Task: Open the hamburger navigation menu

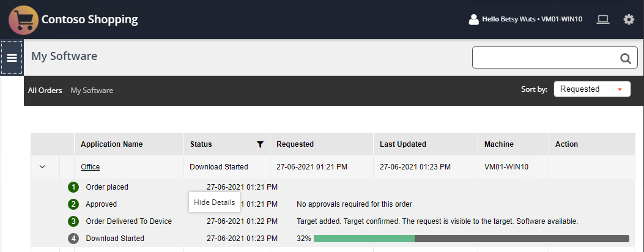Action: point(12,57)
